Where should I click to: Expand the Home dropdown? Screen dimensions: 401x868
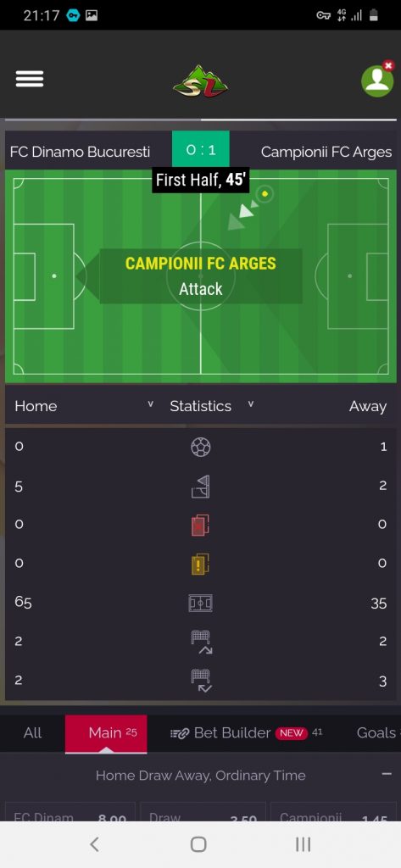(x=84, y=406)
